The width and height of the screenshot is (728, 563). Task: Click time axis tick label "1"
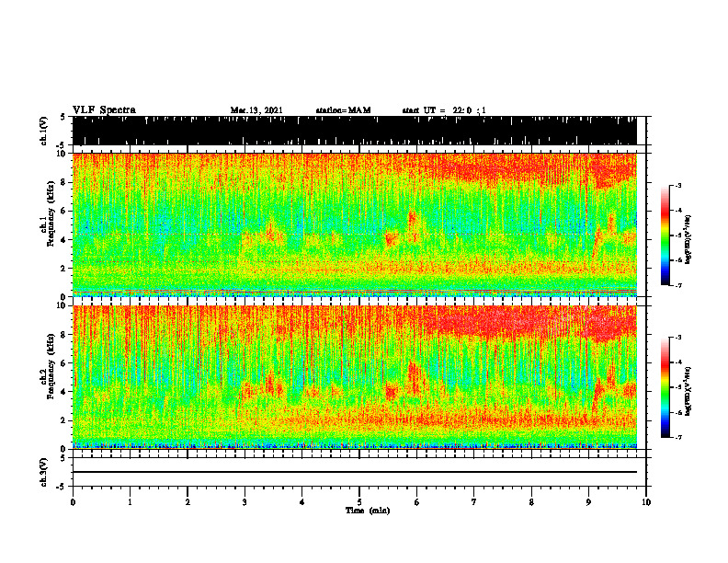130,502
